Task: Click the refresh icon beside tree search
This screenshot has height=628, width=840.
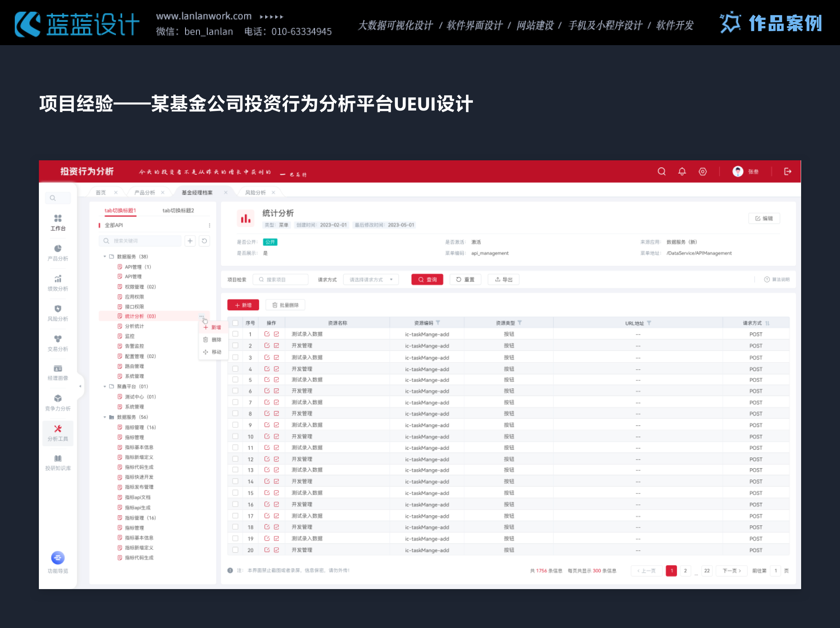Action: coord(204,241)
